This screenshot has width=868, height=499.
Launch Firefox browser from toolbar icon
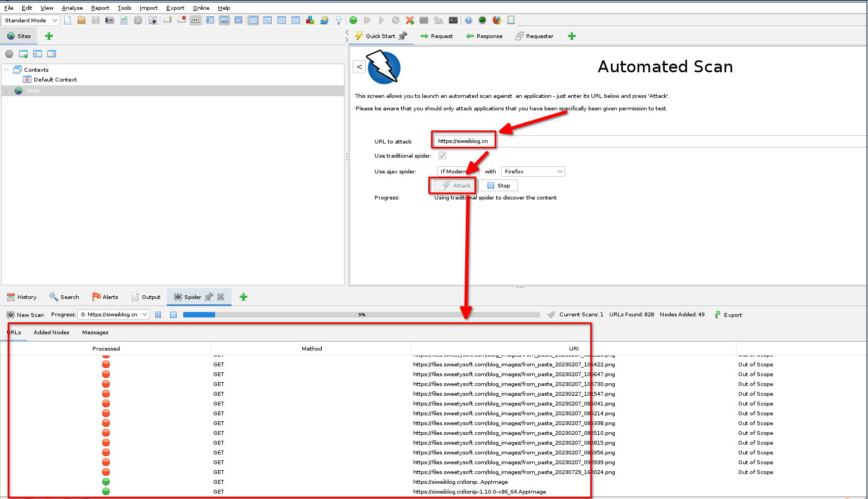coord(497,20)
